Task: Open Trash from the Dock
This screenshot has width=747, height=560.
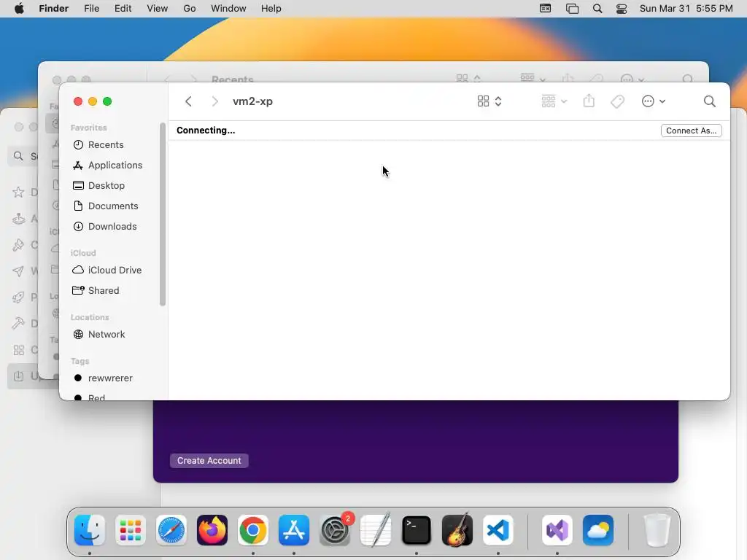Action: pos(657,530)
